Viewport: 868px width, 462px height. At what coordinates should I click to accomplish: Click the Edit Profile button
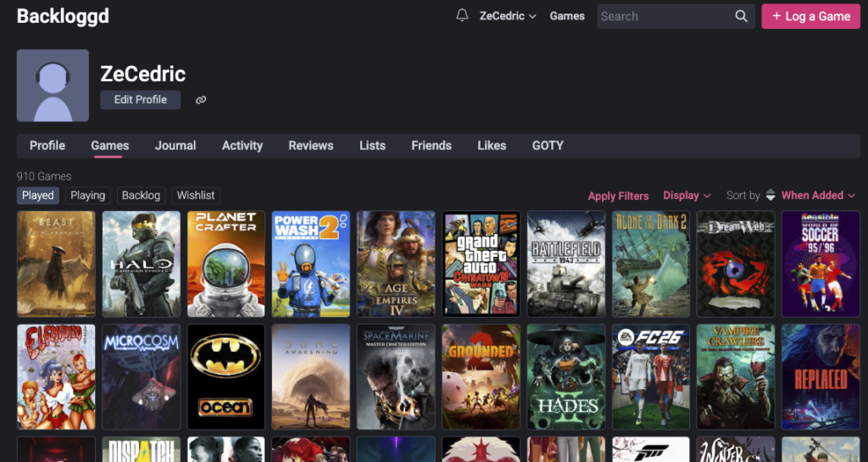pyautogui.click(x=141, y=99)
